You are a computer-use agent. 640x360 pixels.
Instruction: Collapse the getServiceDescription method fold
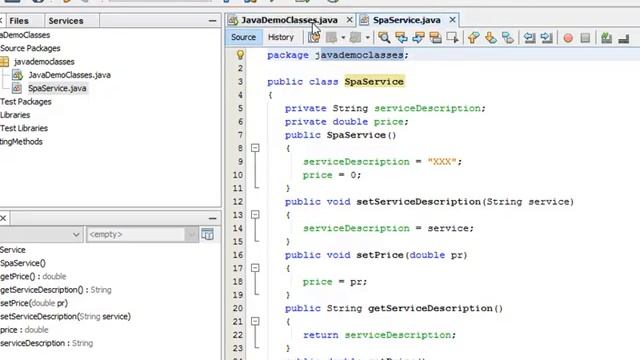pos(255,321)
